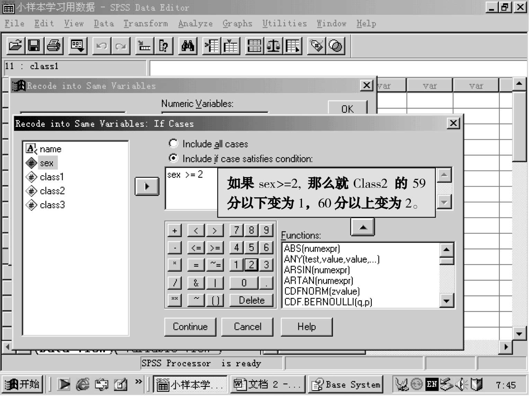This screenshot has height=399, width=532.
Task: Click Continue in If Cases dialog
Action: point(190,327)
